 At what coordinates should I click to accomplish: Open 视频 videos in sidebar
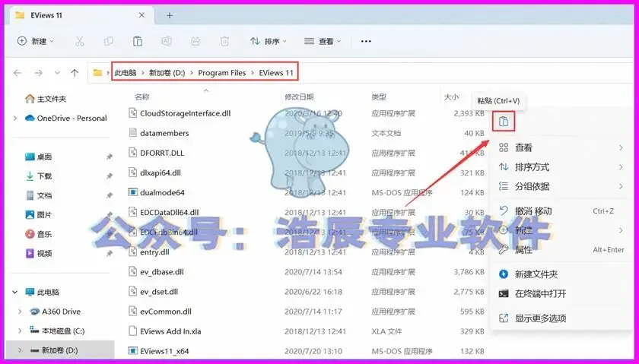pos(39,253)
